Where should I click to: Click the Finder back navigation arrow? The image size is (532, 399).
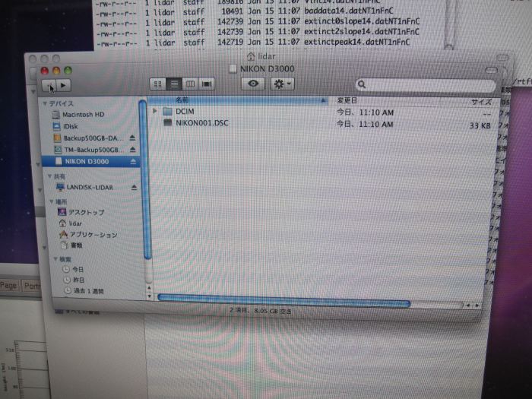click(49, 85)
